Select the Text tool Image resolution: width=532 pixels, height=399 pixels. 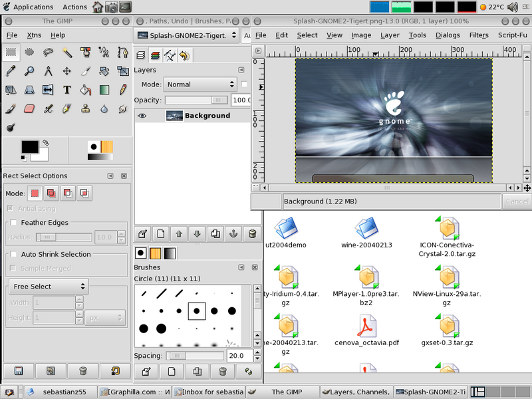pos(67,90)
